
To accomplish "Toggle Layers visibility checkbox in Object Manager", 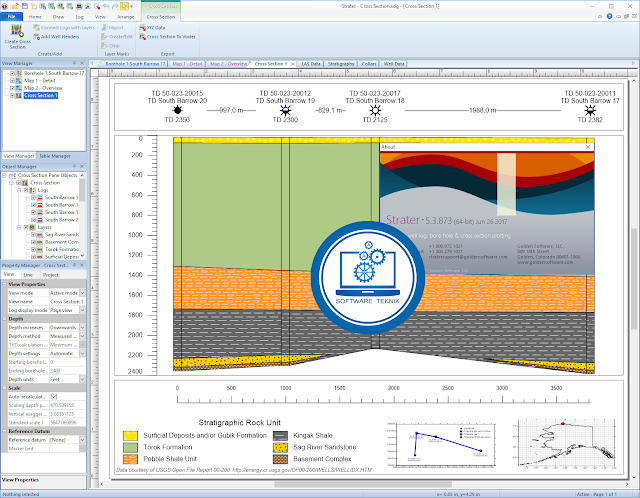I will (x=26, y=227).
